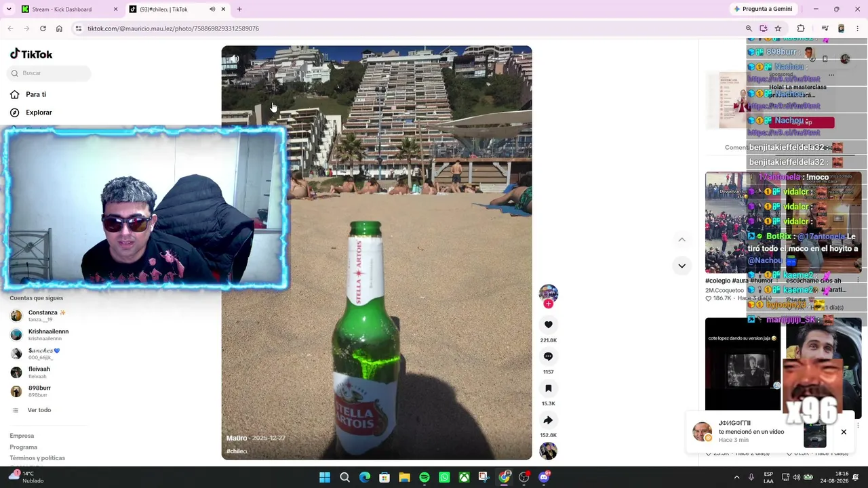This screenshot has width=868, height=488.
Task: Open the Términos y políticas footer link
Action: click(x=37, y=458)
